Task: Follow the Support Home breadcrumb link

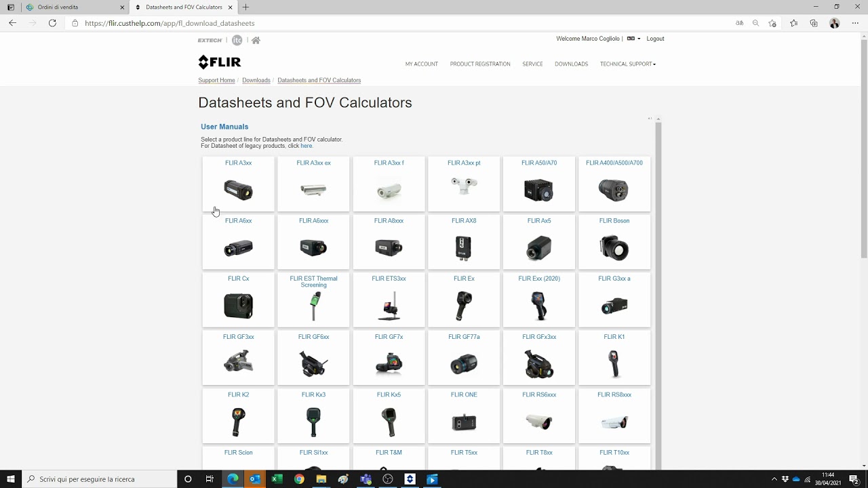Action: point(216,80)
